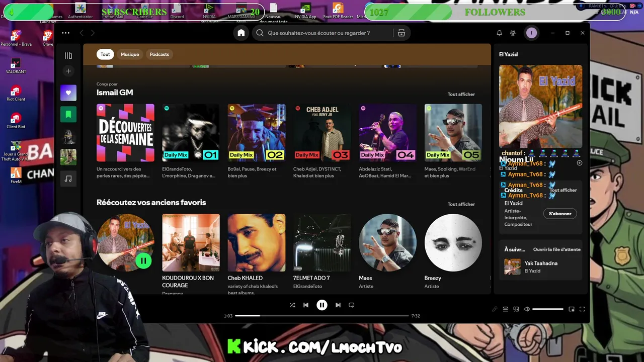Click Tout afficher for Conçu pour section
Viewport: 644px width, 362px height.
pos(461,94)
